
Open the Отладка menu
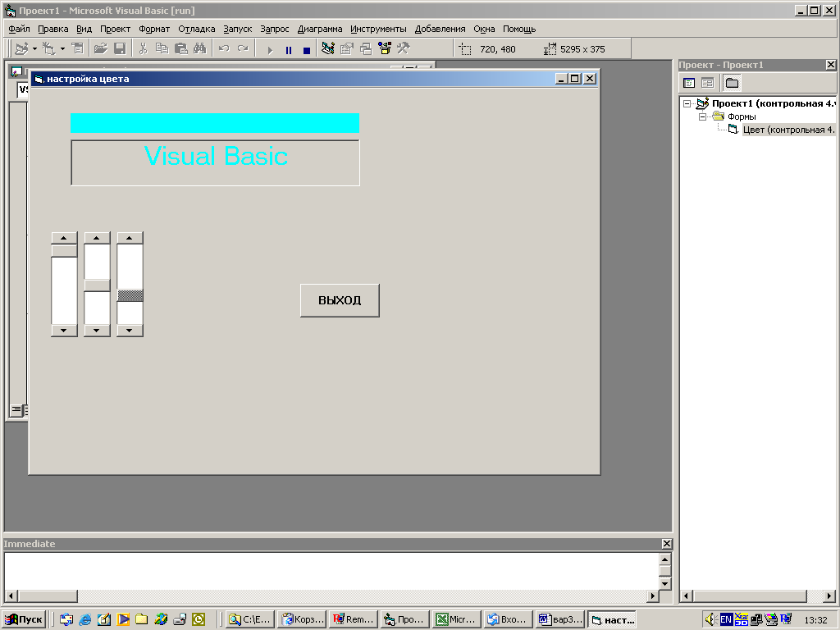pos(197,29)
